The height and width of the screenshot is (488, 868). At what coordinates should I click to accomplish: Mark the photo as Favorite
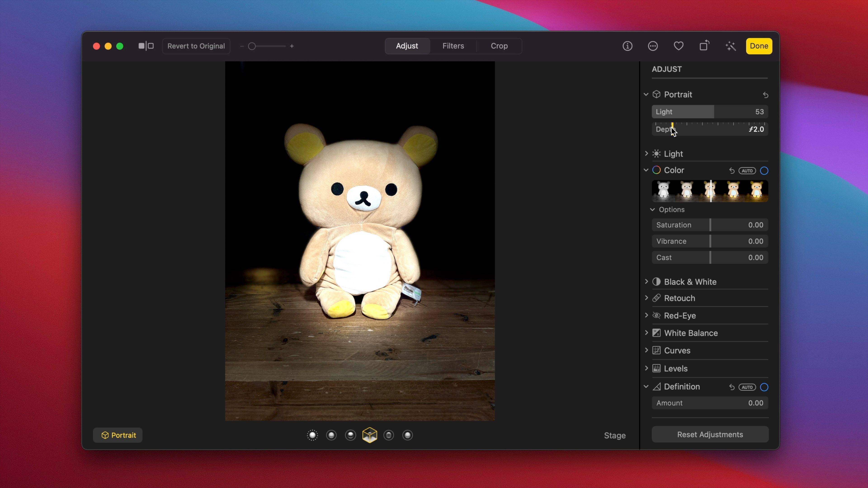(678, 46)
